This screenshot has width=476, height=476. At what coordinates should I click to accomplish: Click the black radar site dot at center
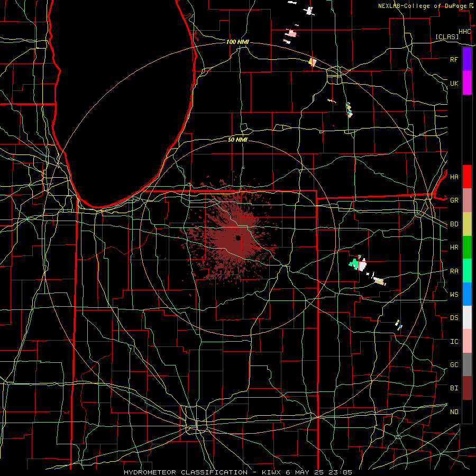[238, 237]
